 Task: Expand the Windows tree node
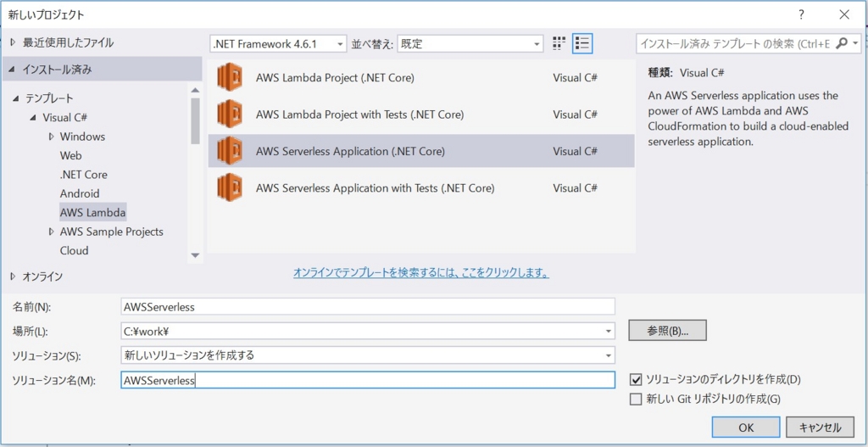(51, 137)
